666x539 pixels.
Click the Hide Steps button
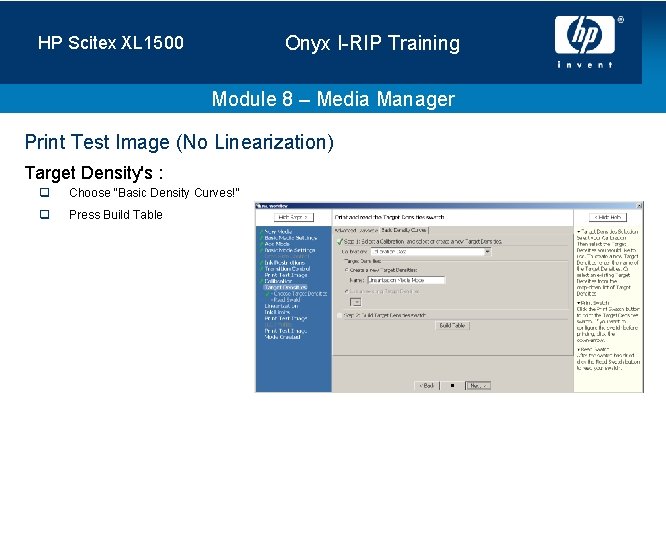coord(293,217)
